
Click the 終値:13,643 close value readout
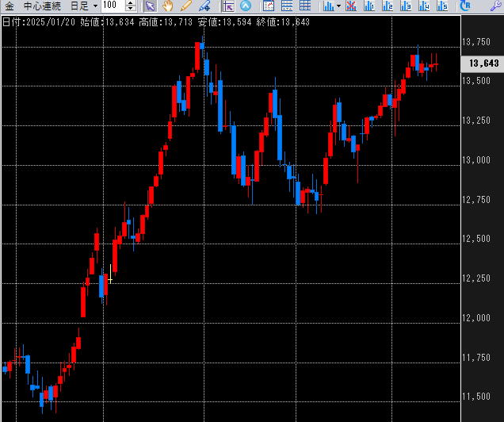[283, 22]
